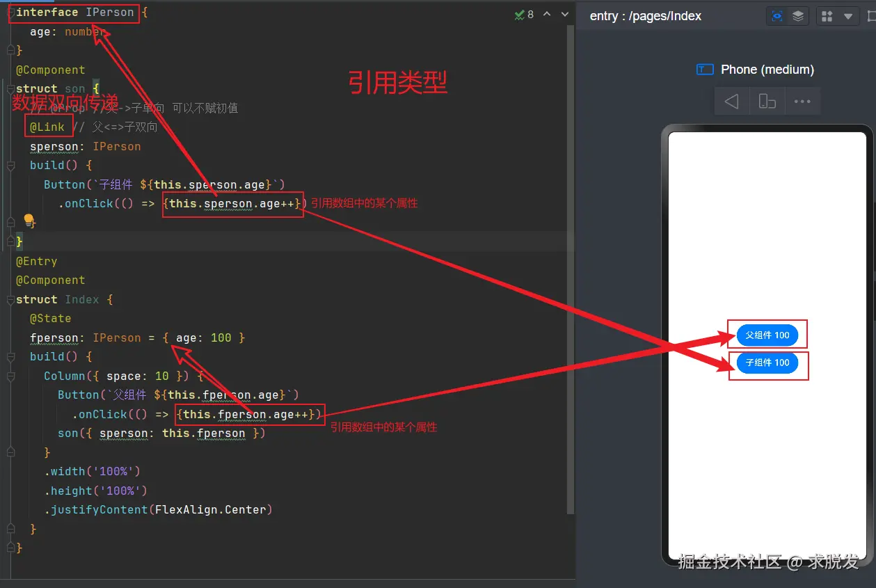876x588 pixels.
Task: Click the value 100 in age: 100
Action: [x=221, y=338]
